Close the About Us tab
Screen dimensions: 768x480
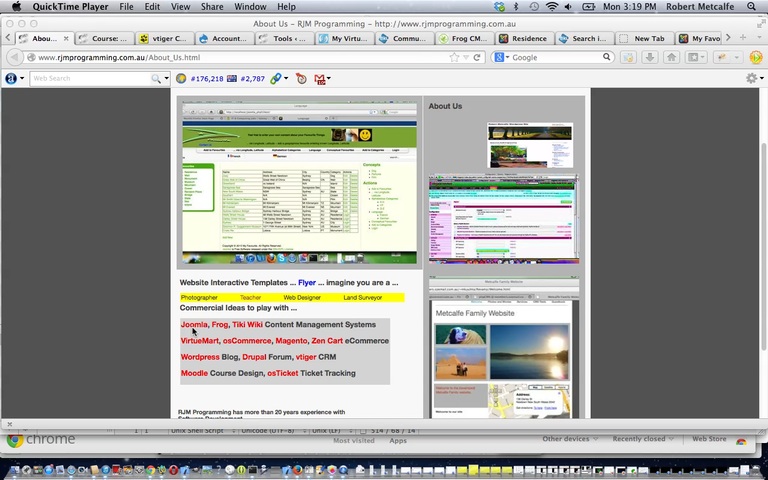tap(66, 38)
